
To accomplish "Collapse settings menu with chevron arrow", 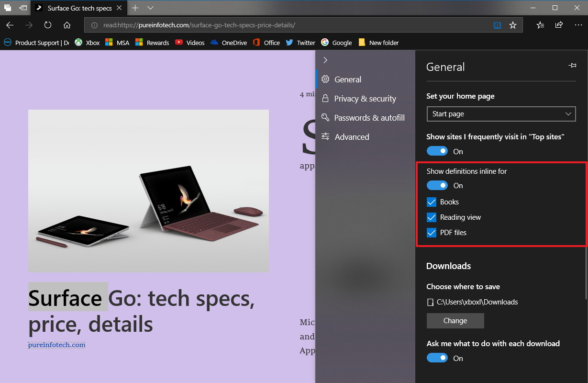I will [x=325, y=60].
